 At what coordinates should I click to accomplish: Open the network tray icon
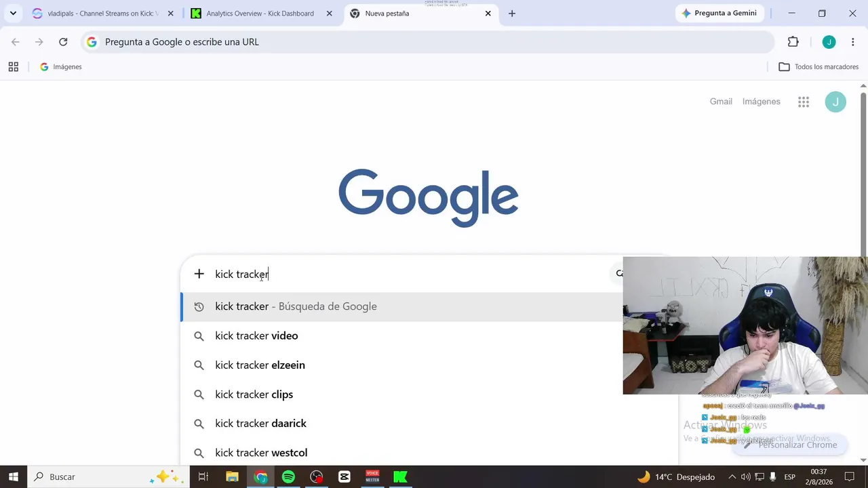tap(759, 477)
